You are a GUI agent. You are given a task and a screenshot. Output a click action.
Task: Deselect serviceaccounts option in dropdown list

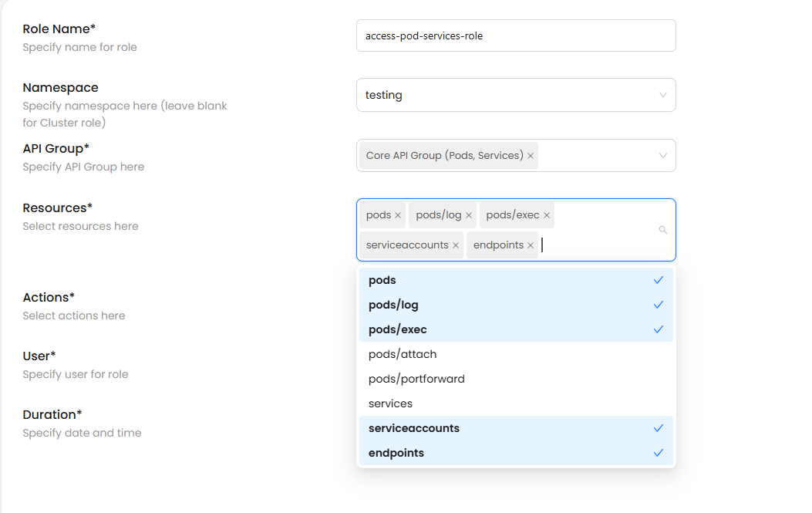516,428
